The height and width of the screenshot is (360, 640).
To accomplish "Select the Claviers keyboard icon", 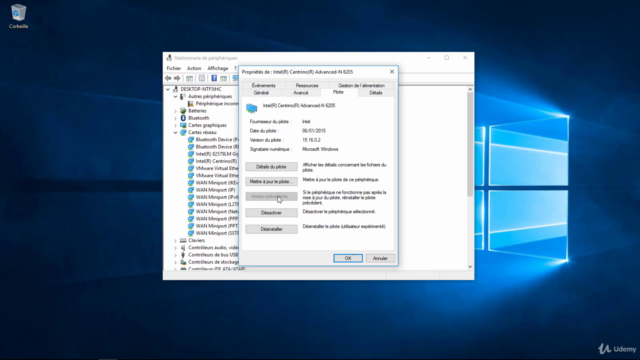I will 183,240.
